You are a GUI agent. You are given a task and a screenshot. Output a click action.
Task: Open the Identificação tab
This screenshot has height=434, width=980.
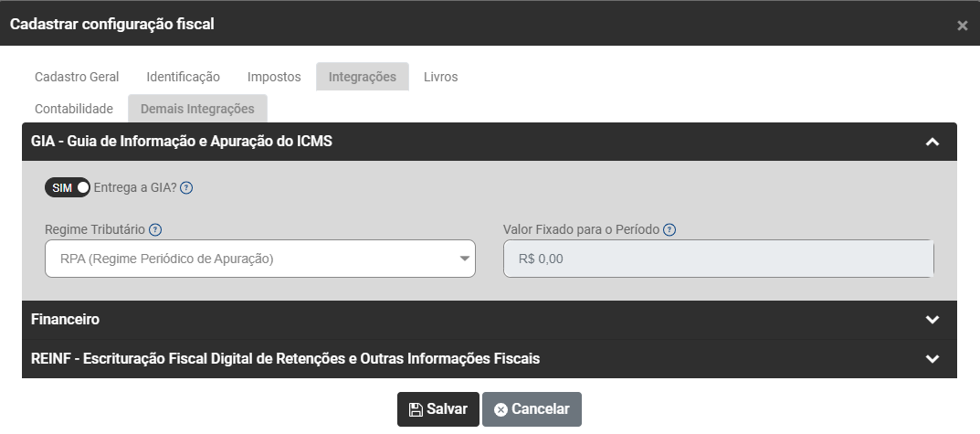(183, 77)
